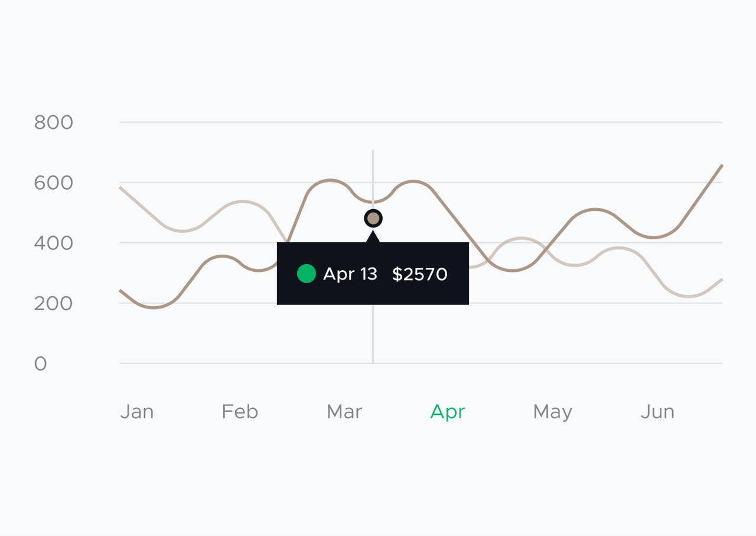The width and height of the screenshot is (756, 536).
Task: Select the May month label
Action: point(553,412)
